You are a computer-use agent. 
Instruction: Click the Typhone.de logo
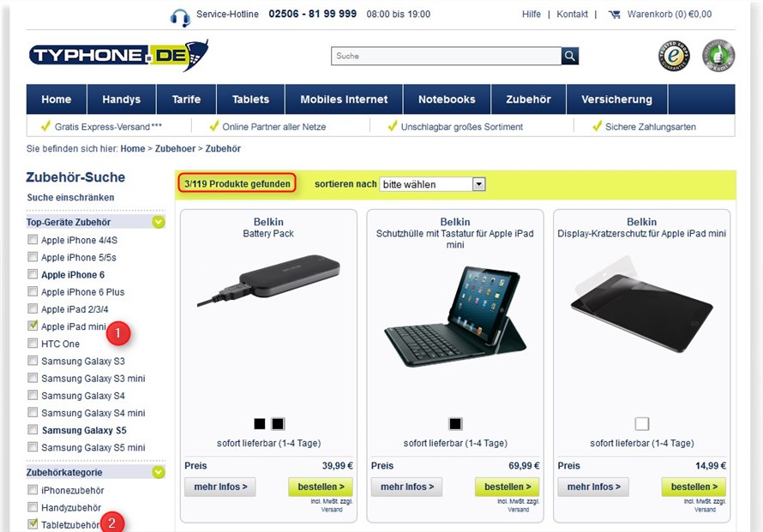pyautogui.click(x=118, y=56)
